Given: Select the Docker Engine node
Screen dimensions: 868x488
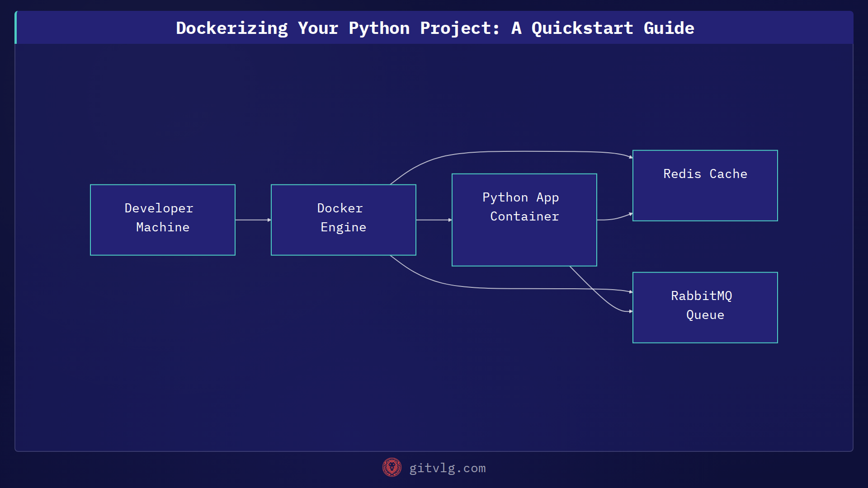Looking at the screenshot, I should click(344, 220).
